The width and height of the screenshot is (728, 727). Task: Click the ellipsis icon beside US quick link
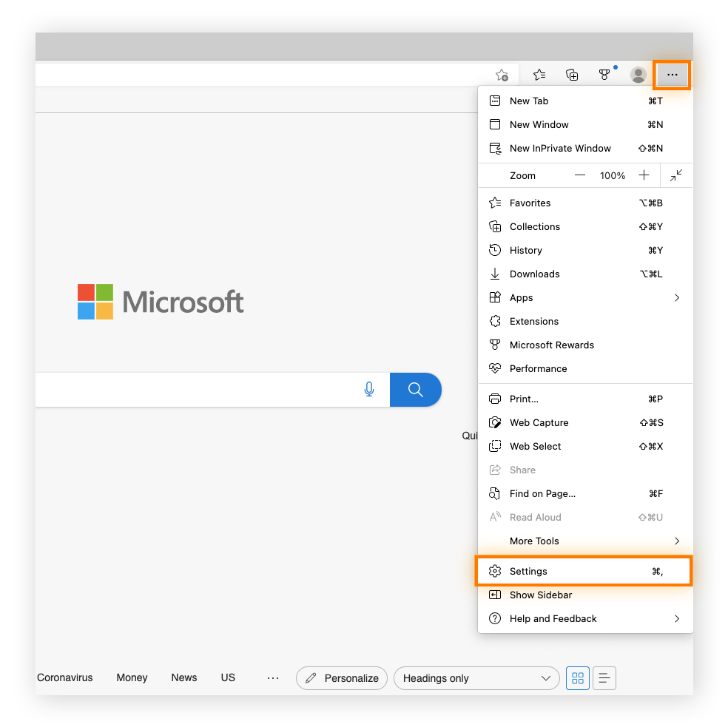pos(273,677)
